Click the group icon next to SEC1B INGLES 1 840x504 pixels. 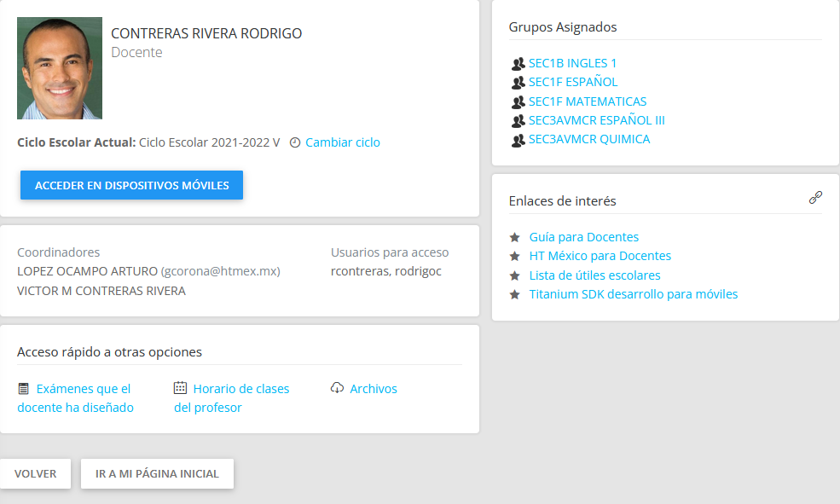click(x=518, y=63)
